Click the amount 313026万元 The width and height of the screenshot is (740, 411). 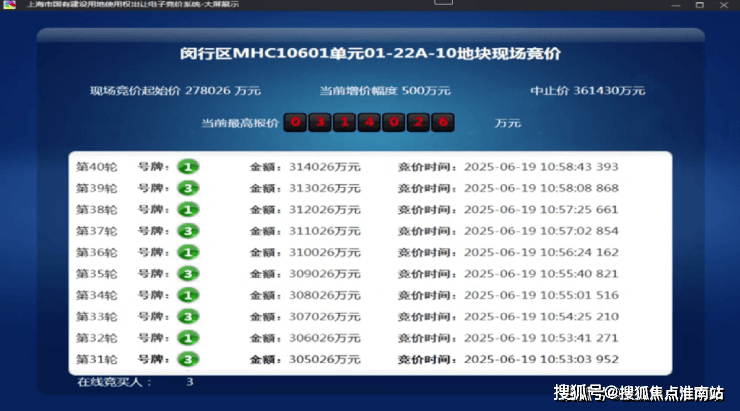click(x=325, y=188)
